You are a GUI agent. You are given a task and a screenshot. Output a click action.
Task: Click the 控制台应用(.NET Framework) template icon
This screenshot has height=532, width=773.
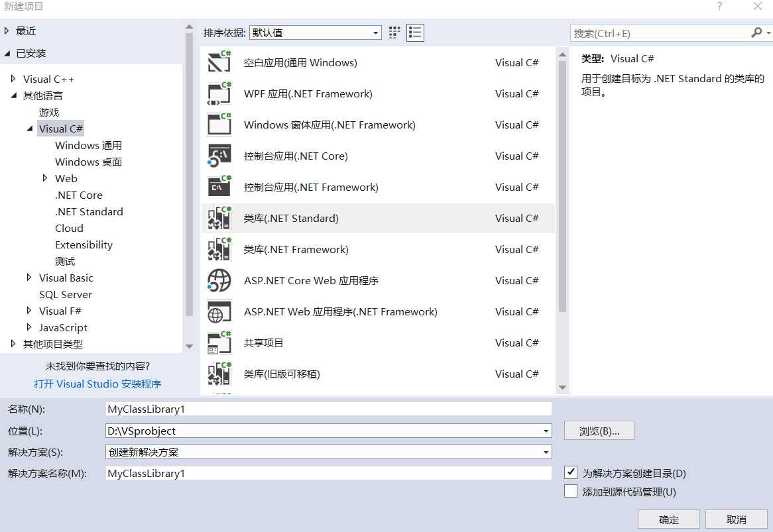(x=219, y=187)
